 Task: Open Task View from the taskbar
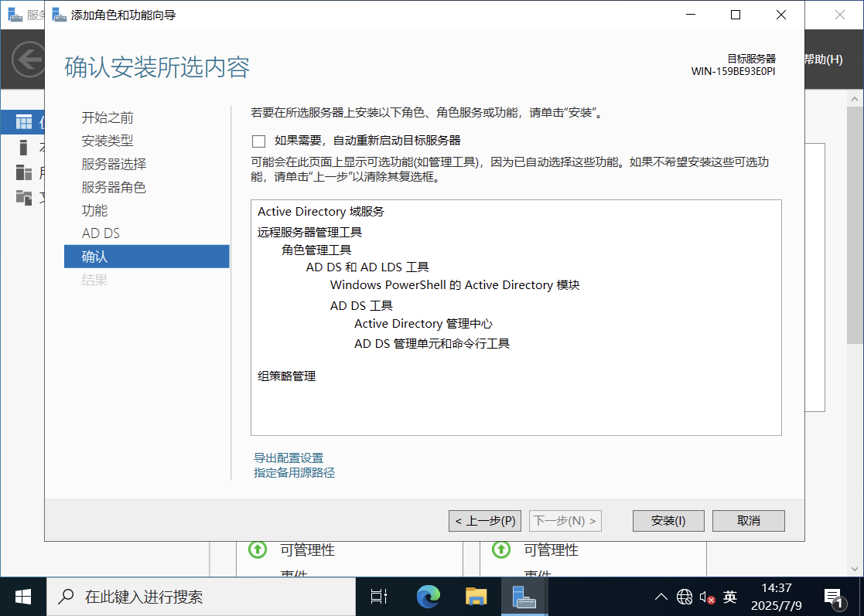pos(379,597)
